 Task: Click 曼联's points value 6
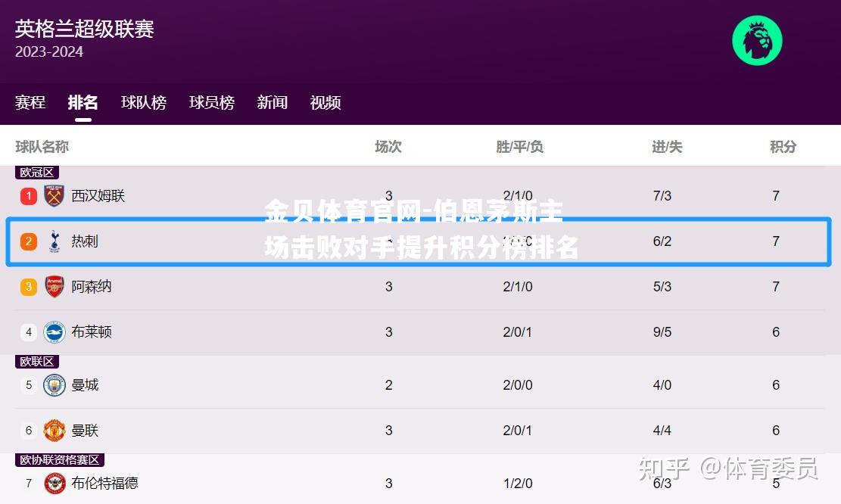[x=776, y=430]
